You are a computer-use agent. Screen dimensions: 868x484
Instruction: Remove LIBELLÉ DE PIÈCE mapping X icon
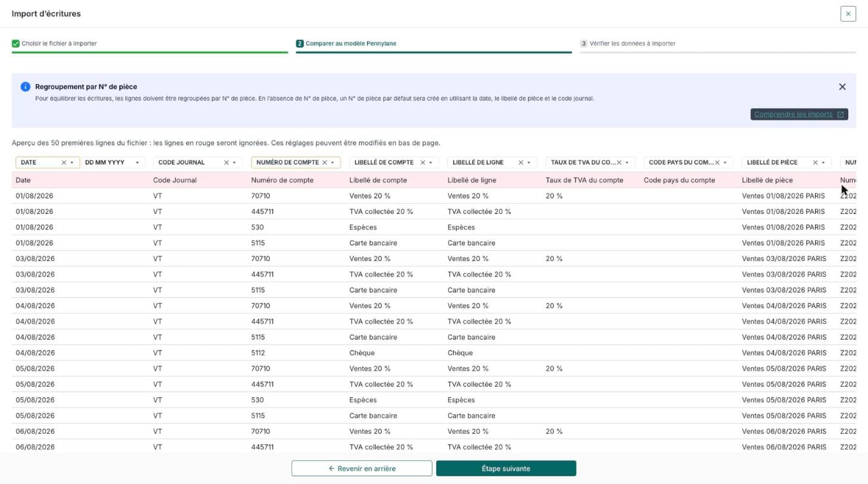pos(815,163)
